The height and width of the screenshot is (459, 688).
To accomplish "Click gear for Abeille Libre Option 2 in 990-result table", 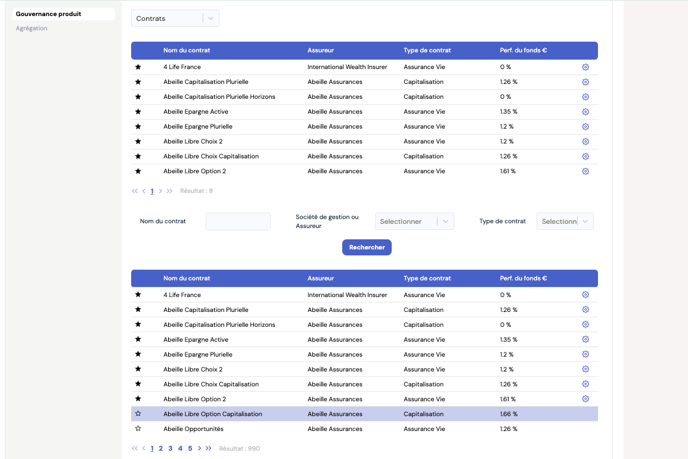I will click(x=585, y=399).
